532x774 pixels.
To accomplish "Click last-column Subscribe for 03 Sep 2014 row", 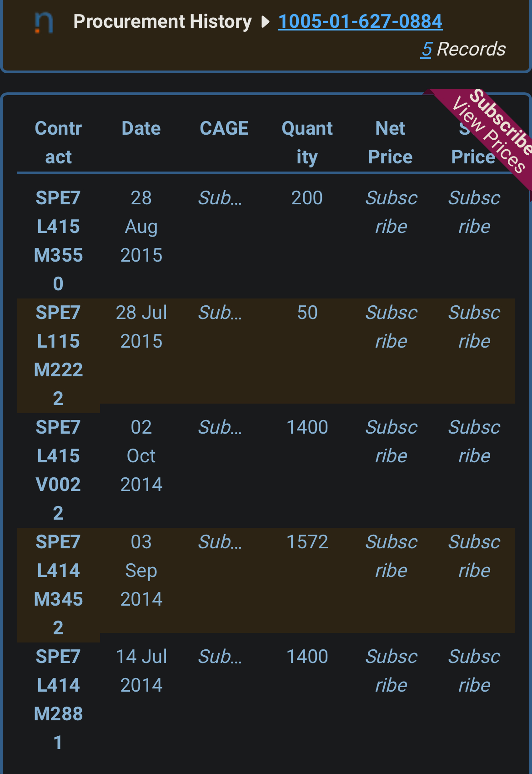I will 474,556.
